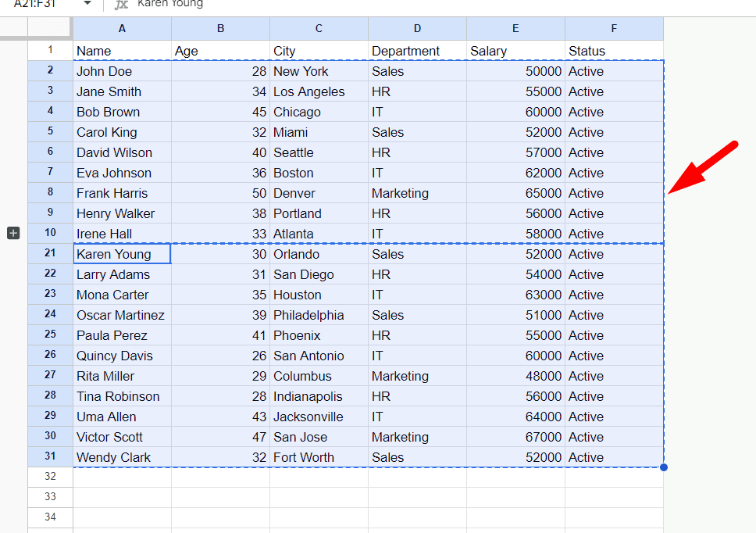Click the Atlanta cell in row 10
756x533 pixels.
[x=319, y=233]
